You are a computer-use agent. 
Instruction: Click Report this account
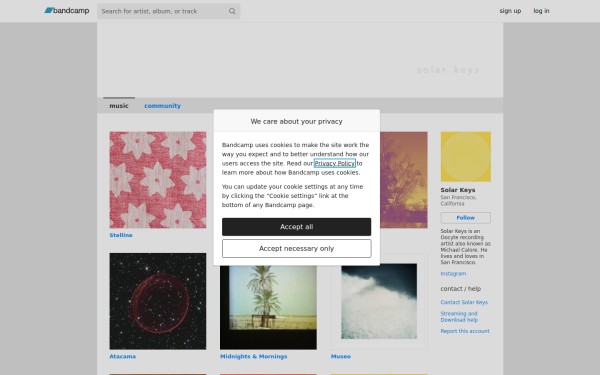[x=465, y=331]
